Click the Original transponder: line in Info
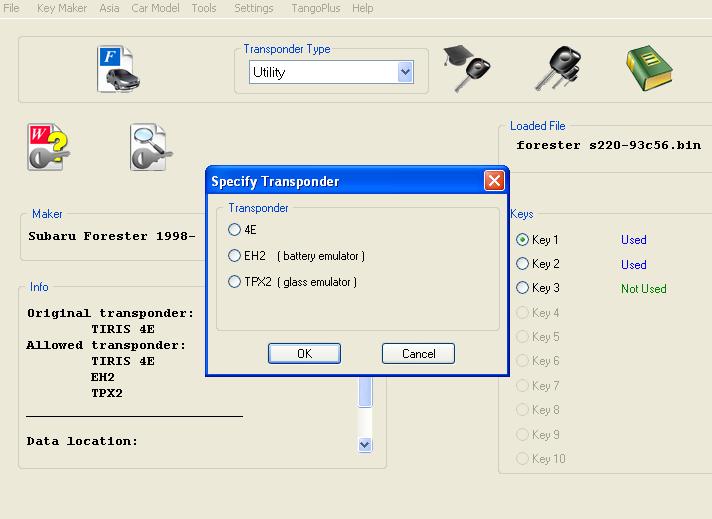The height and width of the screenshot is (519, 712). [110, 313]
